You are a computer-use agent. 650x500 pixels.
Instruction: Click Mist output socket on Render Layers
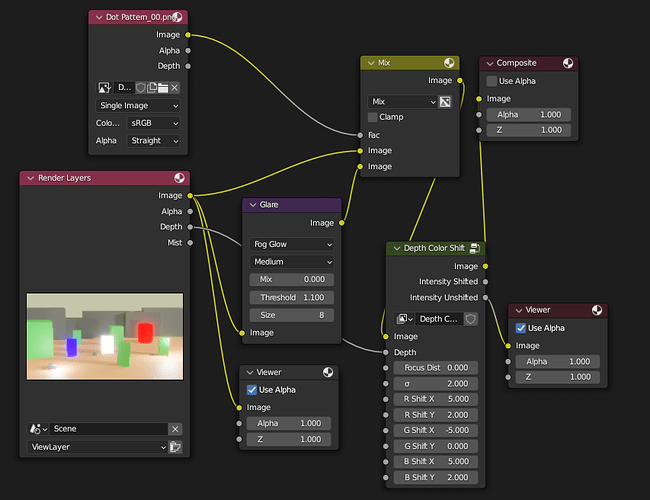pos(190,243)
